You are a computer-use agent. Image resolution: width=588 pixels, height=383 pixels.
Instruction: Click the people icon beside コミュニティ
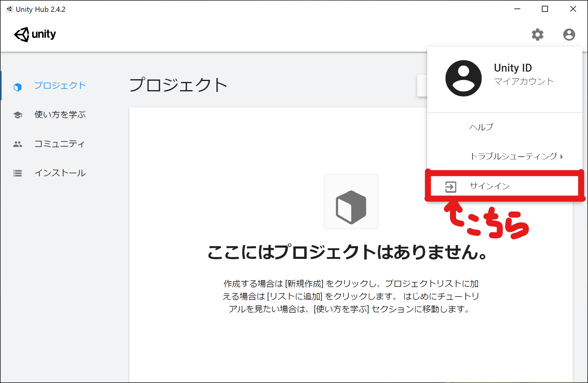point(18,144)
